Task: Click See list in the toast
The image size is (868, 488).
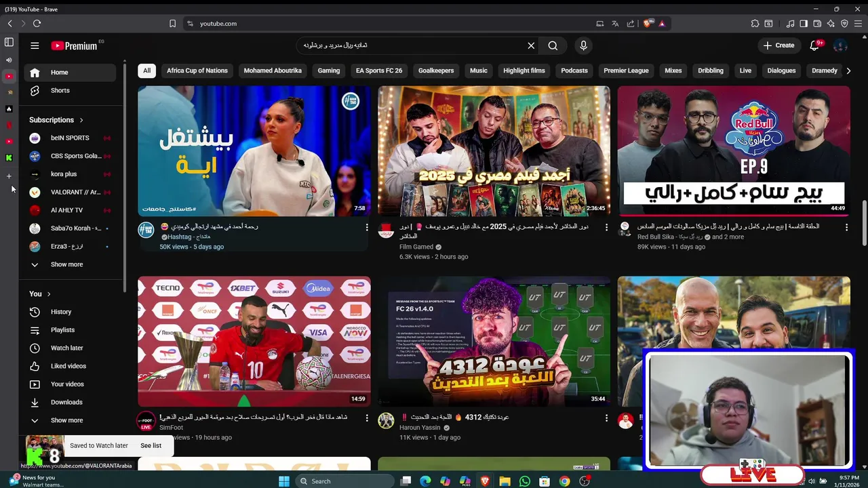Action: [151, 445]
